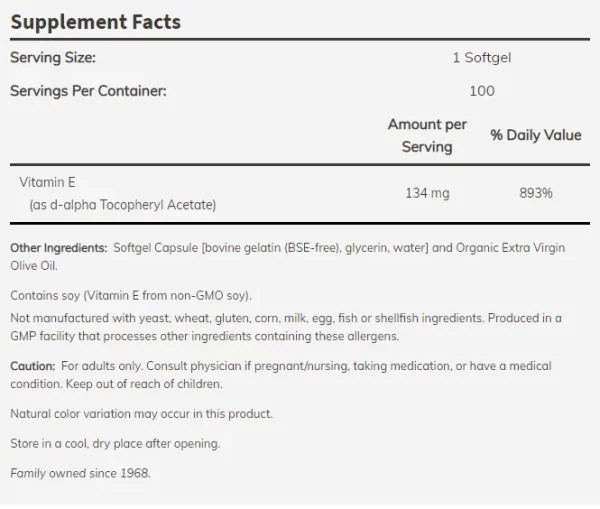Select the Caution bold label

(33, 366)
